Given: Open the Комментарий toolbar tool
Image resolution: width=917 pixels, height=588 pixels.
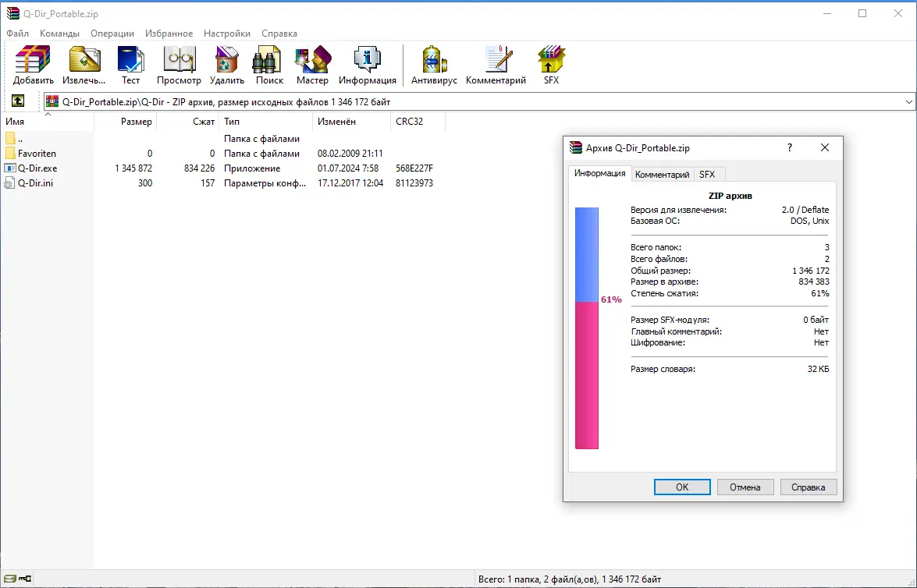Looking at the screenshot, I should [496, 65].
